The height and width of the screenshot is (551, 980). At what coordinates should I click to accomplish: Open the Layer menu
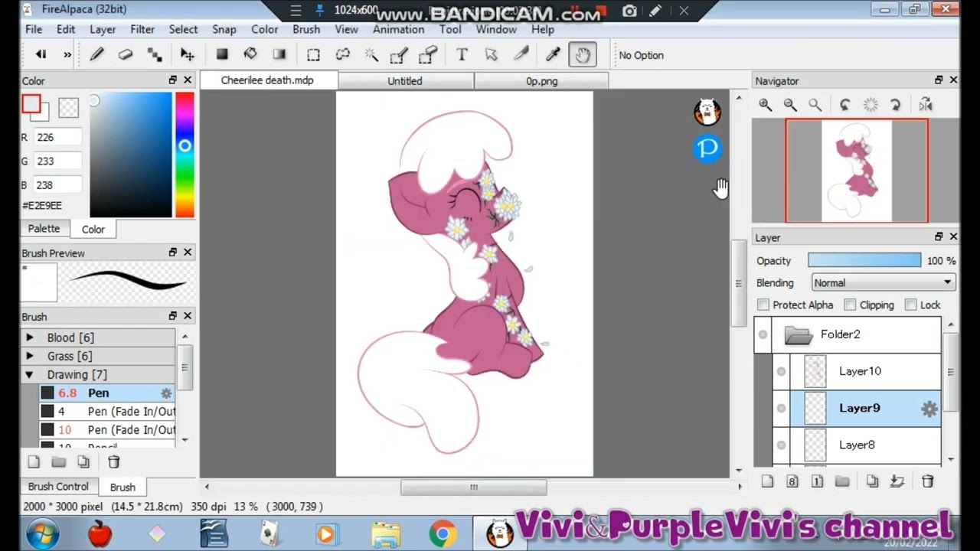click(x=103, y=29)
